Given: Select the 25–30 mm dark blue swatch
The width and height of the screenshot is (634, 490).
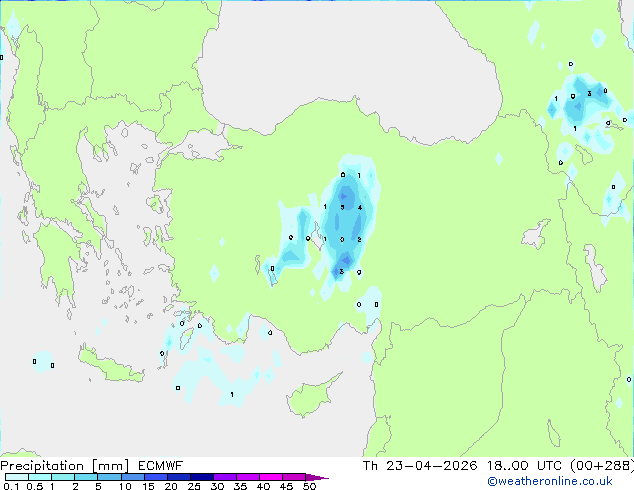Looking at the screenshot, I should click(202, 477).
